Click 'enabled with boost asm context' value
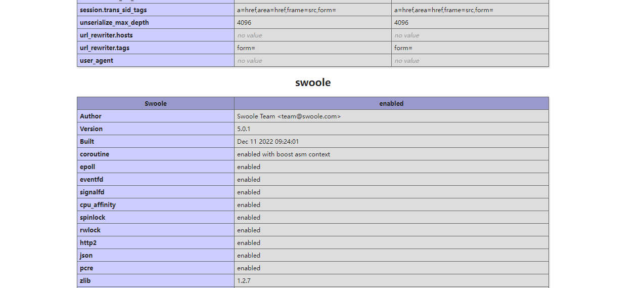This screenshot has width=644, height=288. tap(284, 154)
